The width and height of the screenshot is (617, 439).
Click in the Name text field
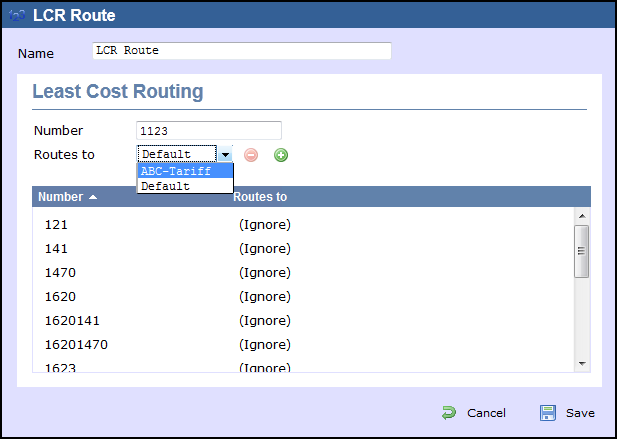click(241, 51)
